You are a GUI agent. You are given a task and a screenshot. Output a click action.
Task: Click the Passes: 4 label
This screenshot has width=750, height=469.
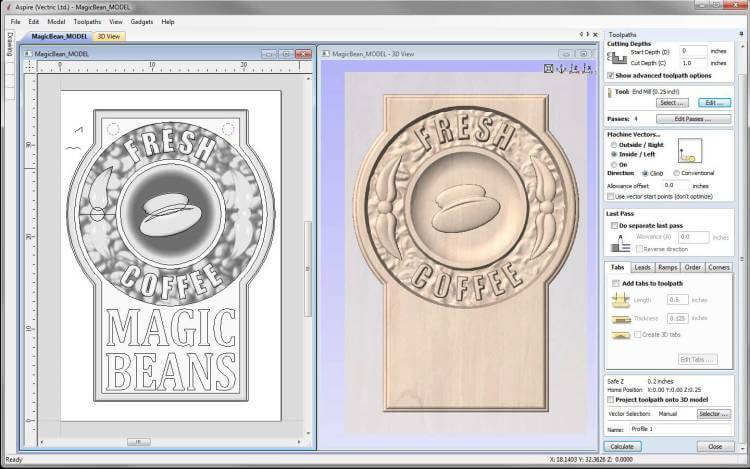[x=622, y=119]
